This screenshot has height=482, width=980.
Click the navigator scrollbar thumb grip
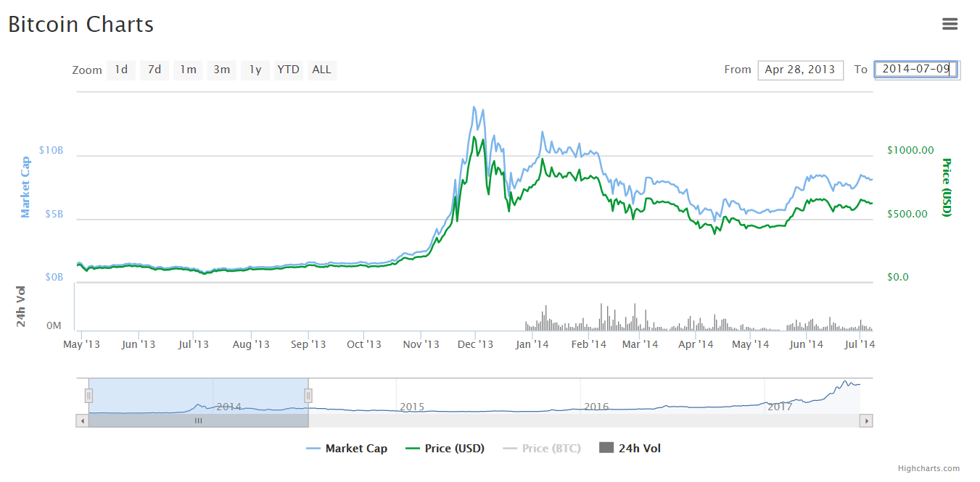198,420
